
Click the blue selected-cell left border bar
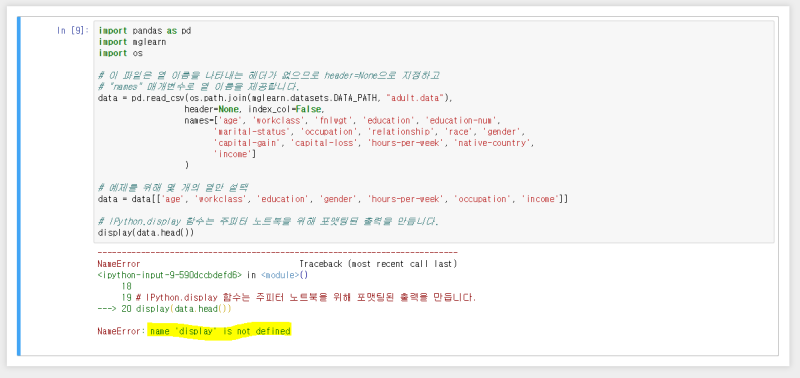coord(19,186)
